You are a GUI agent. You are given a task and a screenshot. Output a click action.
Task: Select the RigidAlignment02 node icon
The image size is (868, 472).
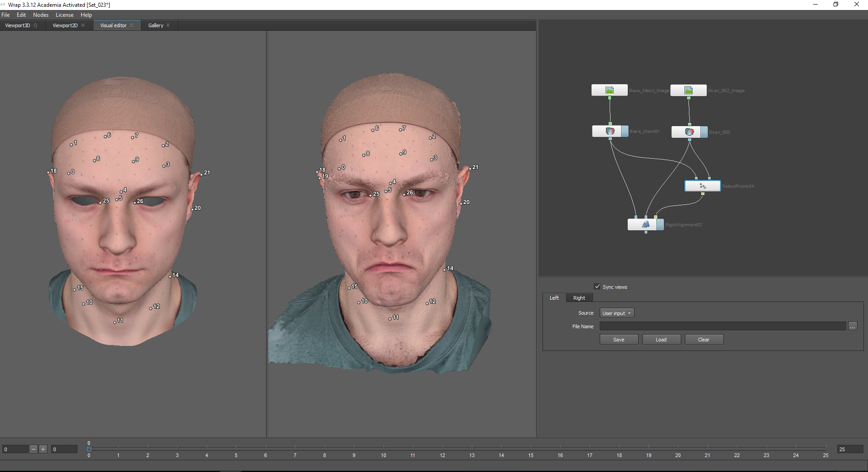click(645, 224)
